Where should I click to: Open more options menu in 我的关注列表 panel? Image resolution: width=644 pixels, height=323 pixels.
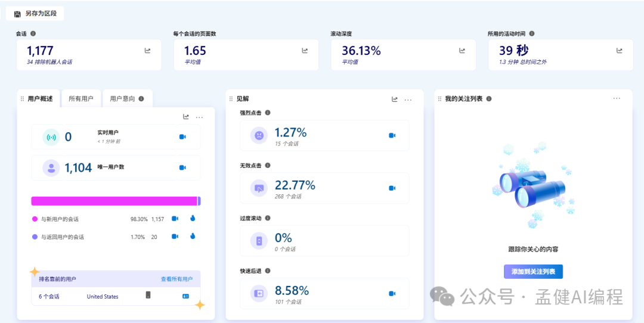point(617,98)
